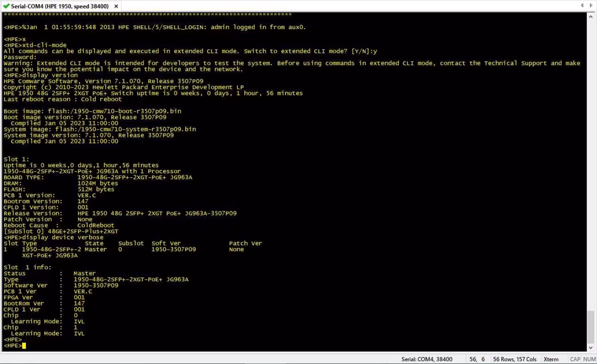The image size is (597, 364).
Task: Click the 'BOARD TYPE:' row
Action: (98, 177)
